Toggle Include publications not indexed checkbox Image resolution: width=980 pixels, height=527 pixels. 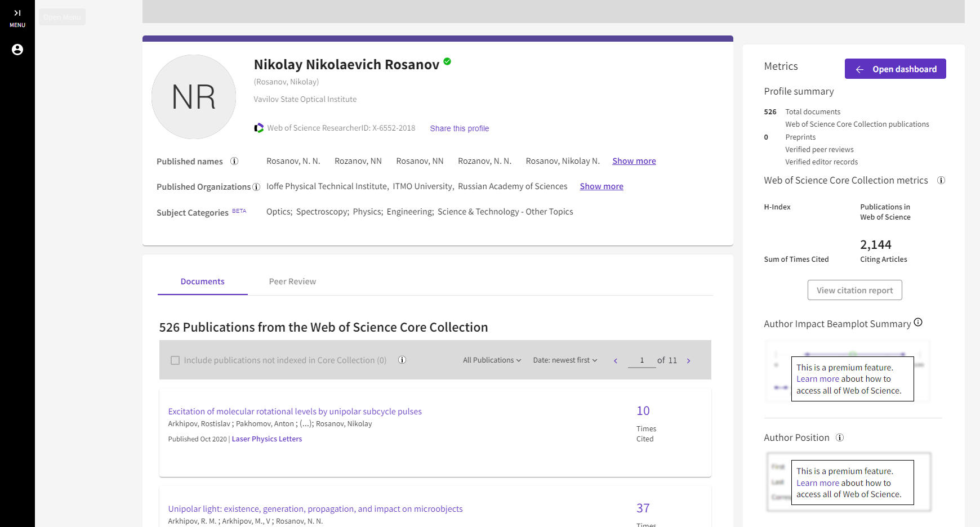175,360
